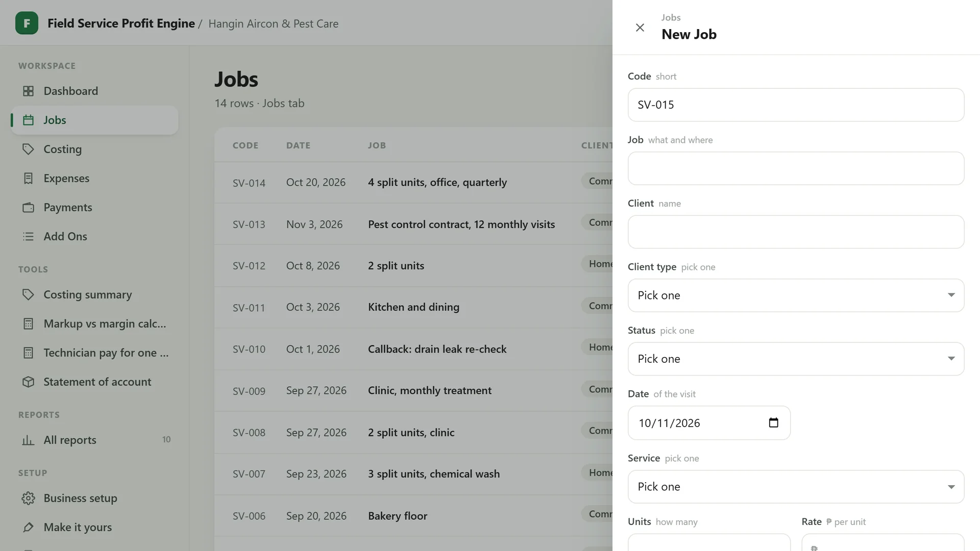980x551 pixels.
Task: Open the Dashboard grid icon
Action: [29, 91]
